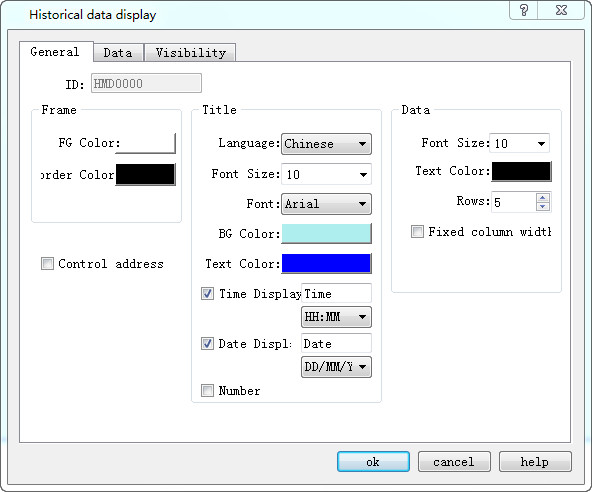Click the Date title text field

pyautogui.click(x=336, y=343)
